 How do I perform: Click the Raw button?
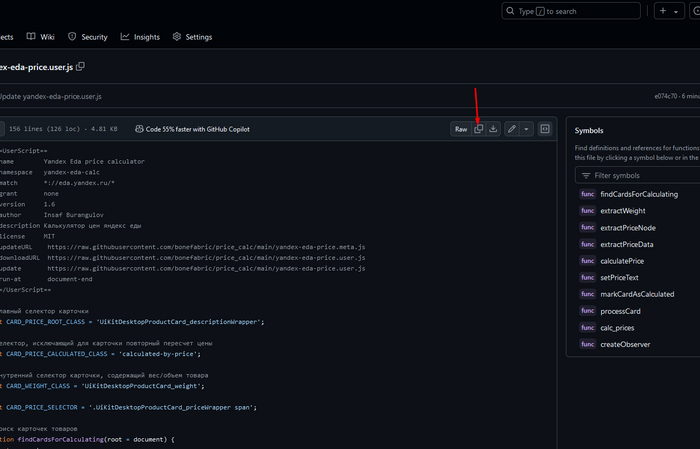pyautogui.click(x=461, y=129)
